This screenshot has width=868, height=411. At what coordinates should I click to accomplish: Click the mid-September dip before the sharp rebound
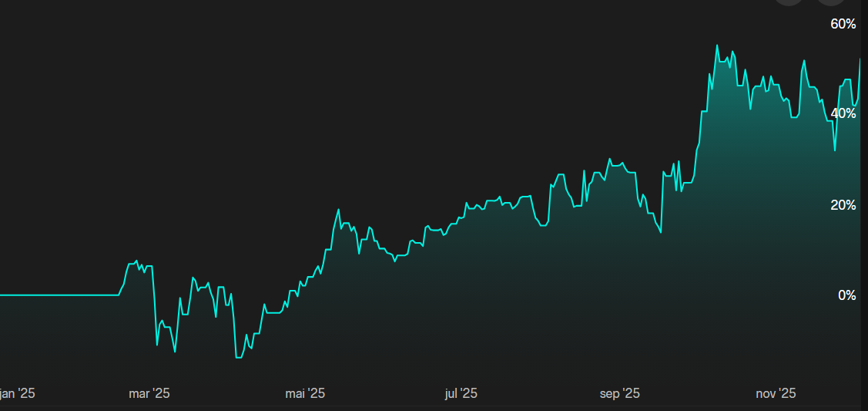661,231
